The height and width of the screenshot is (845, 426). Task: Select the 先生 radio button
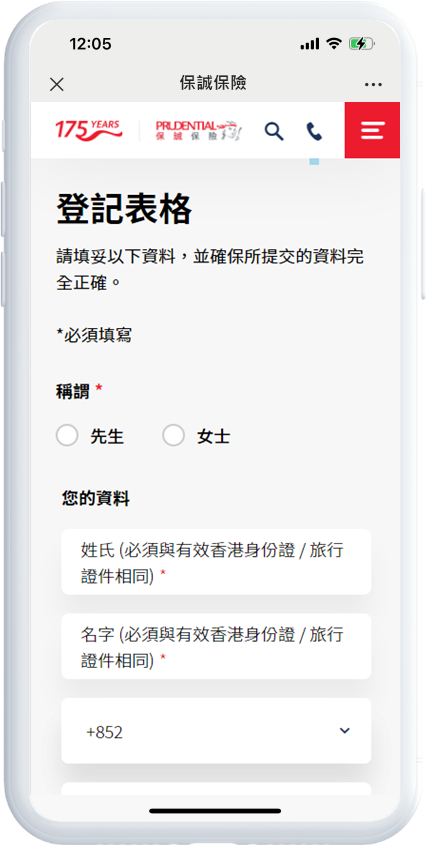click(x=67, y=435)
